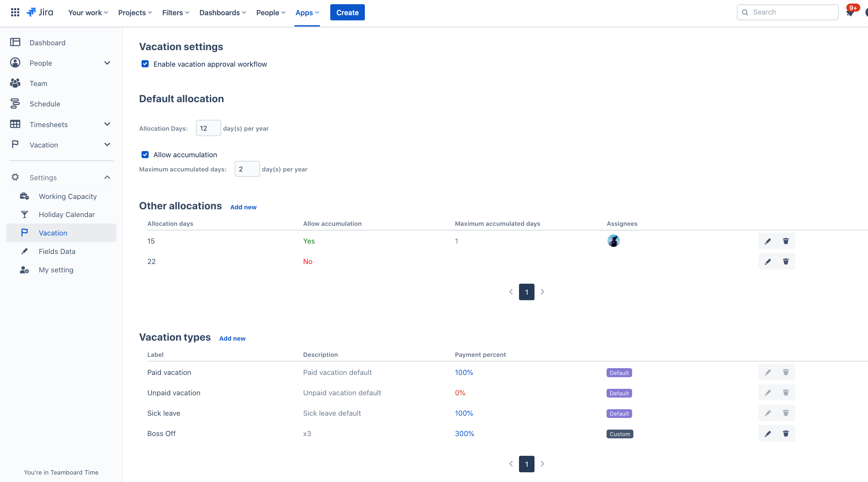Delete the Boss Off vacation type
868x482 pixels.
coord(786,434)
